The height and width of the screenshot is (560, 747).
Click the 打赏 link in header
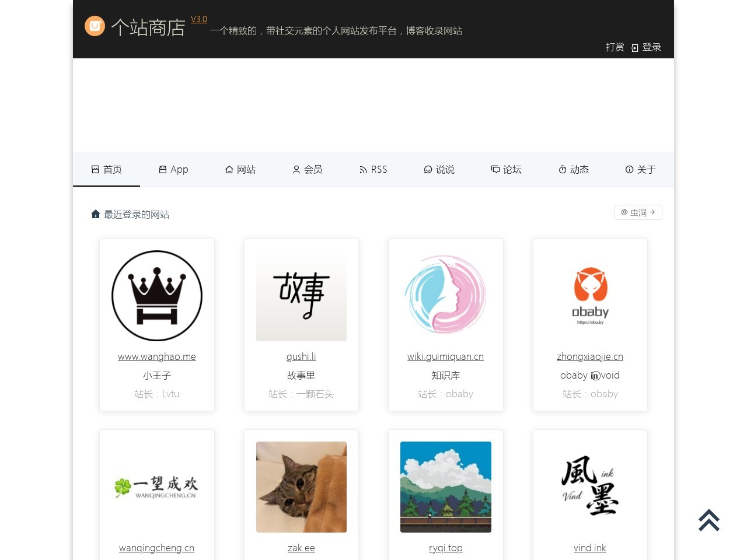[x=615, y=47]
